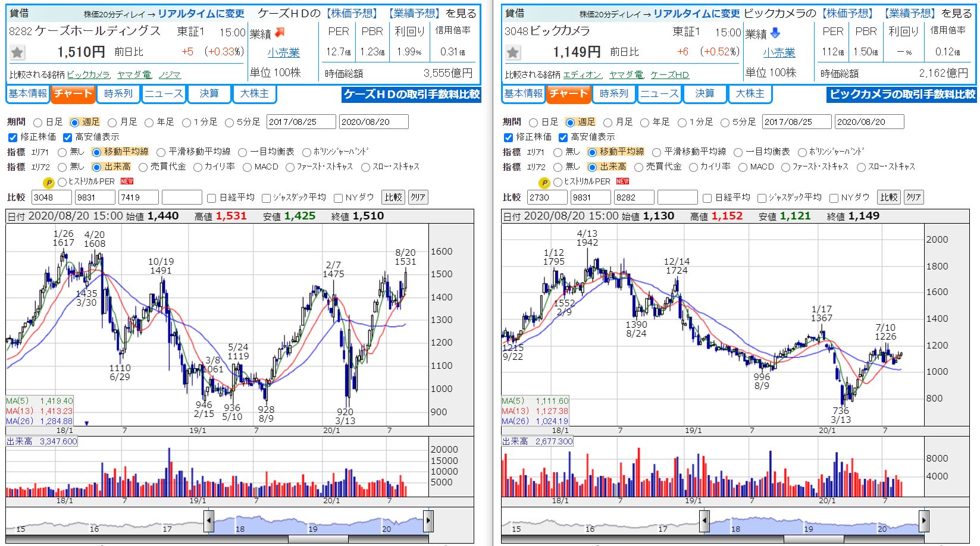The height and width of the screenshot is (546, 980).
Task: Click the left range slider handle under ケーズHD chart
Action: (209, 521)
